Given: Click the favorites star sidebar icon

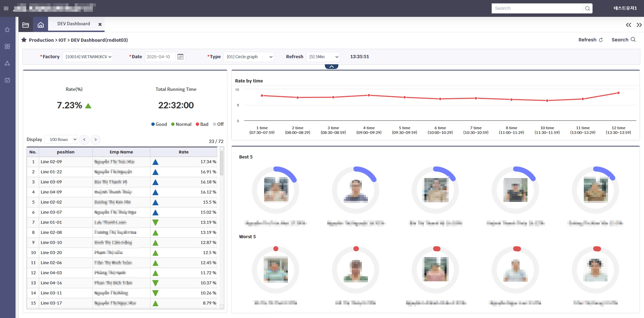Looking at the screenshot, I should (7, 30).
